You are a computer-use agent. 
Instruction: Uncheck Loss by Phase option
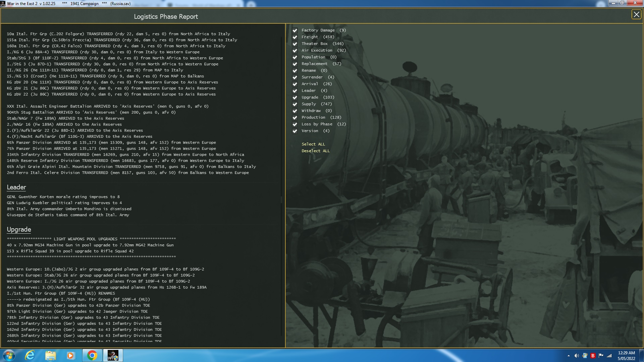(x=295, y=124)
